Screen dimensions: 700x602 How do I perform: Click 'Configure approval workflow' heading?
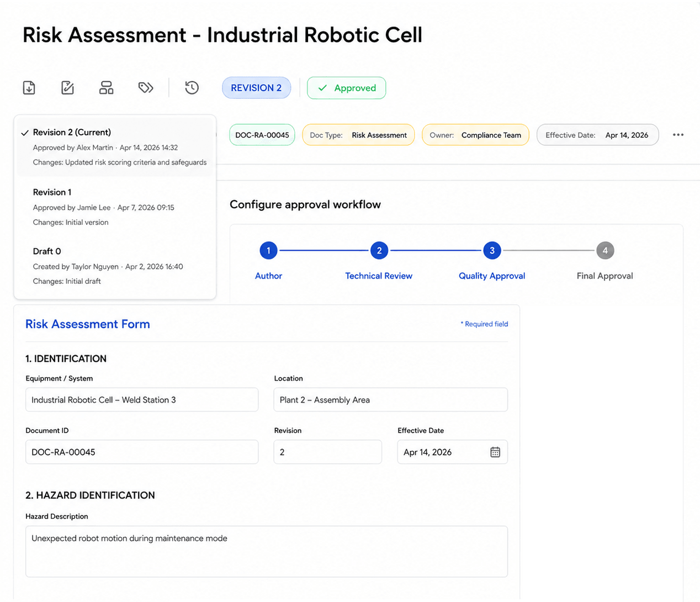[305, 204]
